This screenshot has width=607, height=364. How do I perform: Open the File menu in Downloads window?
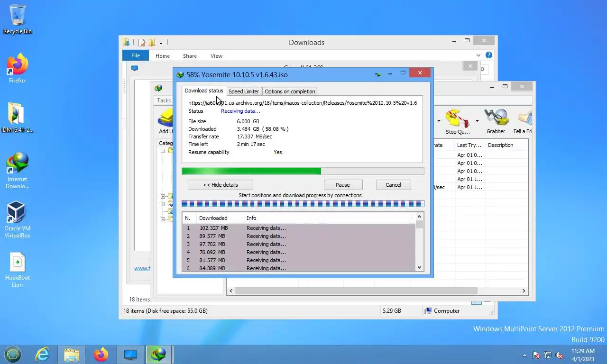click(136, 55)
